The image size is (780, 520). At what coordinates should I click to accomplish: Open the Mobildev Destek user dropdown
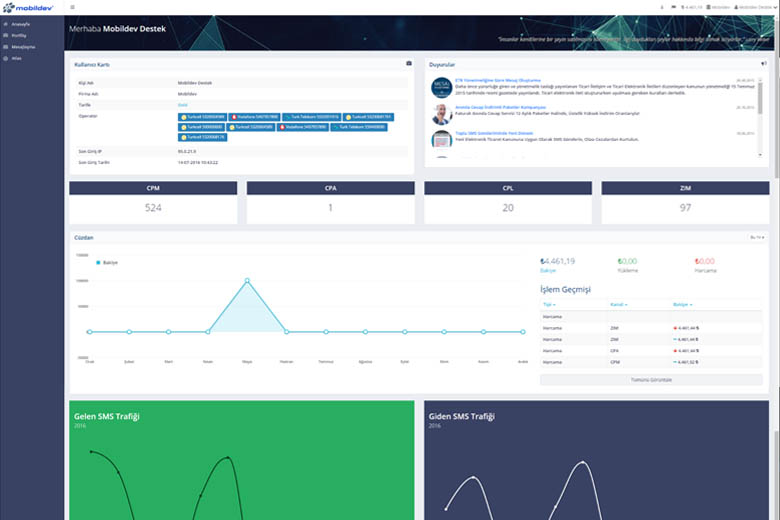(x=756, y=6)
